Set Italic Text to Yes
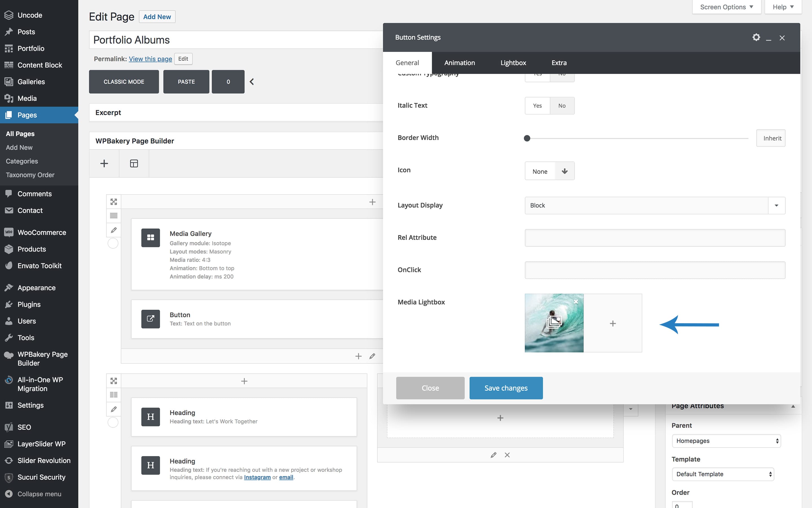Image resolution: width=812 pixels, height=508 pixels. pyautogui.click(x=537, y=106)
